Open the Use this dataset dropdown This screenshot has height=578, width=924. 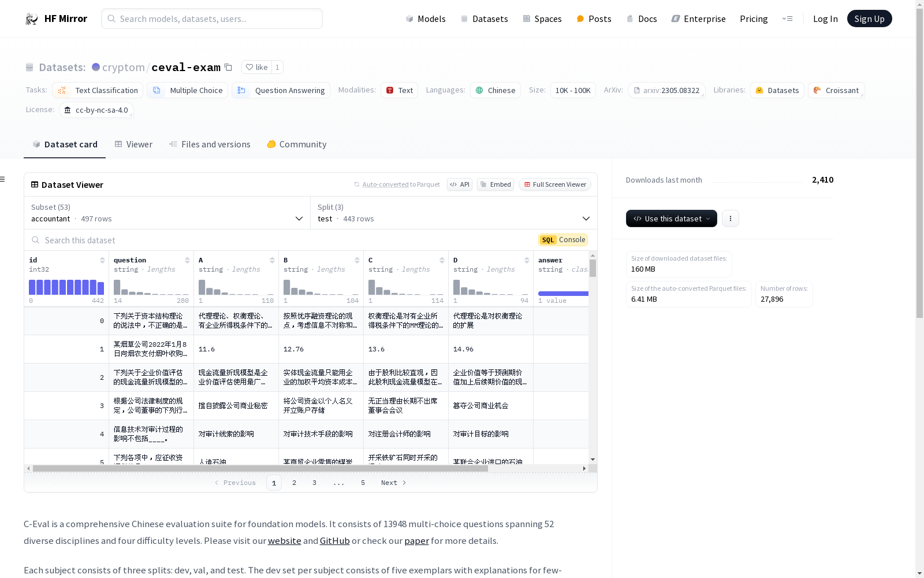(x=672, y=218)
